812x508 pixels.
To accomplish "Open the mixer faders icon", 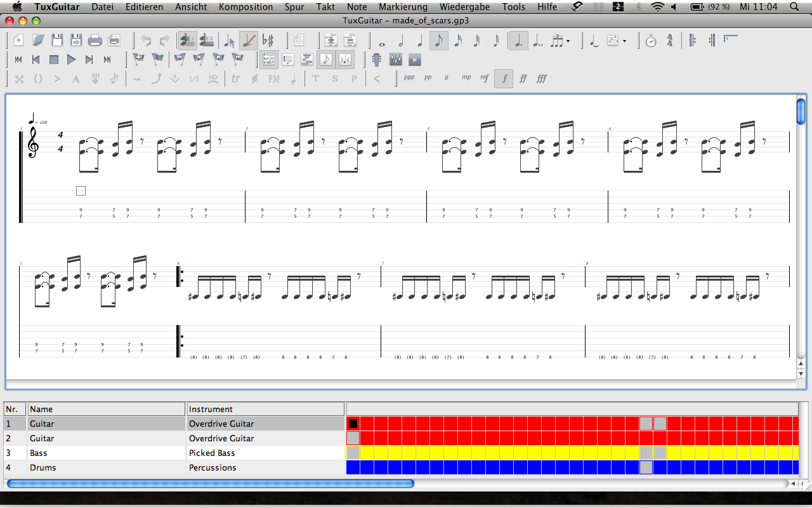I will (396, 60).
